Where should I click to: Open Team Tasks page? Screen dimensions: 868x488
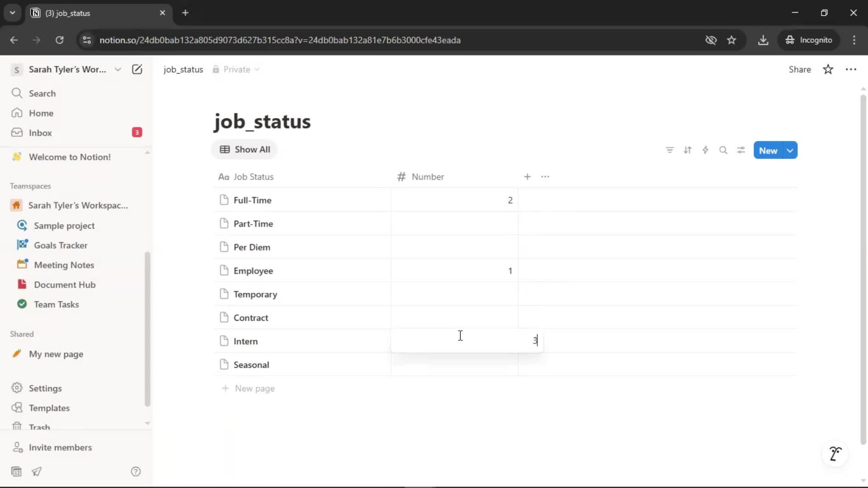tap(56, 304)
